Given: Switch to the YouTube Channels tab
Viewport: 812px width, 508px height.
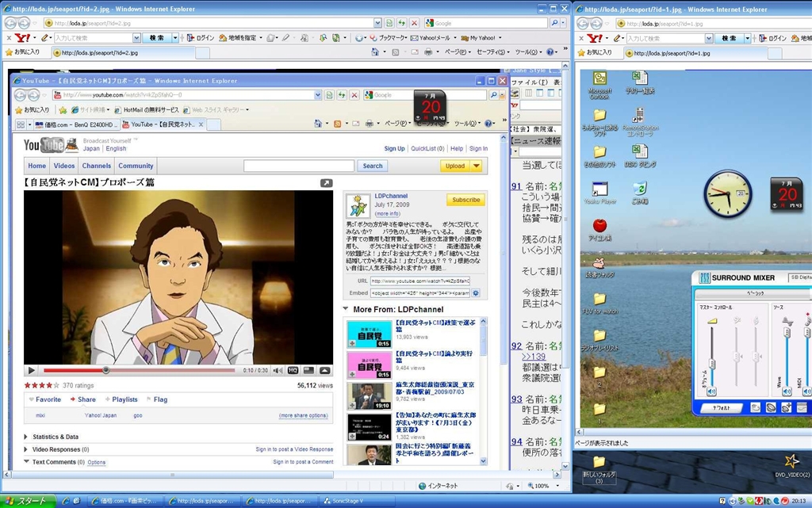Looking at the screenshot, I should click(x=96, y=166).
